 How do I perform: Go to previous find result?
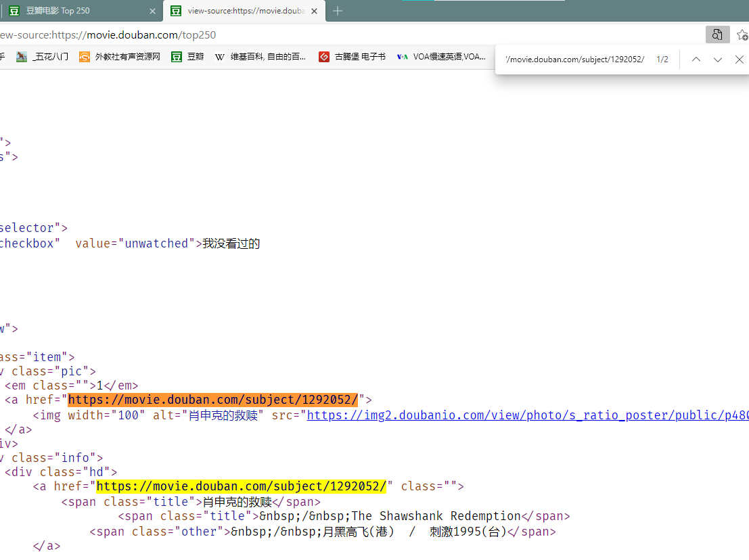click(x=696, y=60)
